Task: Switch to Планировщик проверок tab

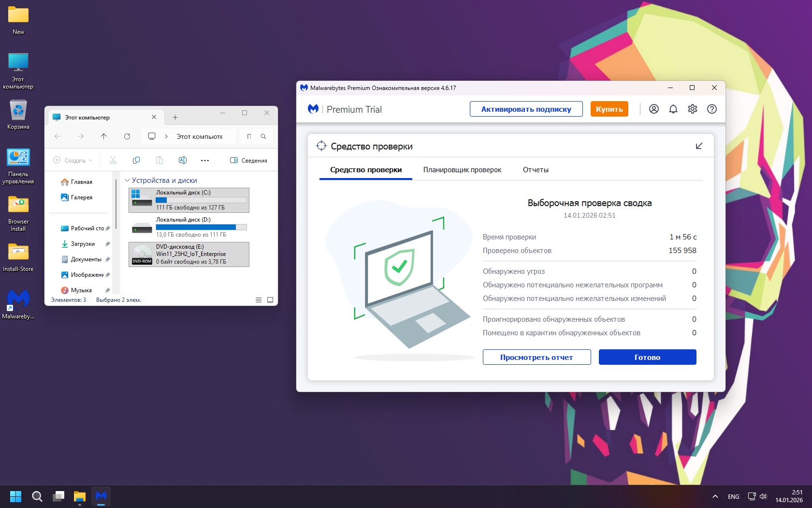Action: coord(462,170)
